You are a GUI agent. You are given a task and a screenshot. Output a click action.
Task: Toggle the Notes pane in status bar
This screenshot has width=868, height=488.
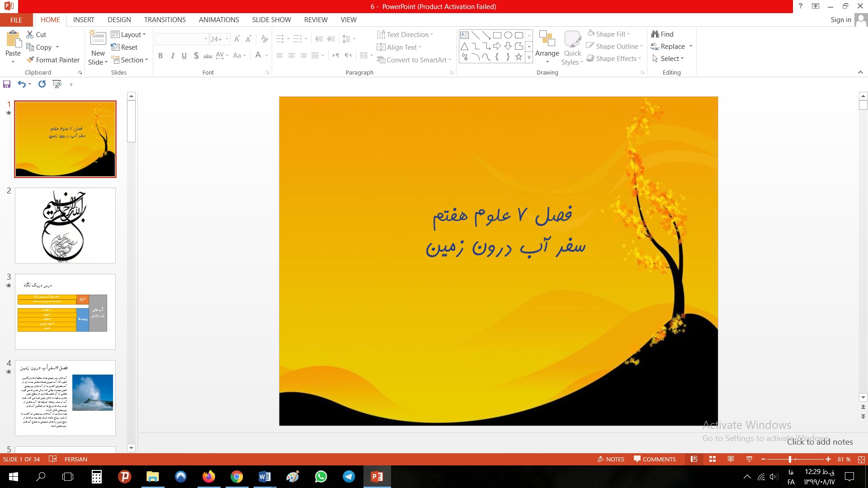click(611, 459)
